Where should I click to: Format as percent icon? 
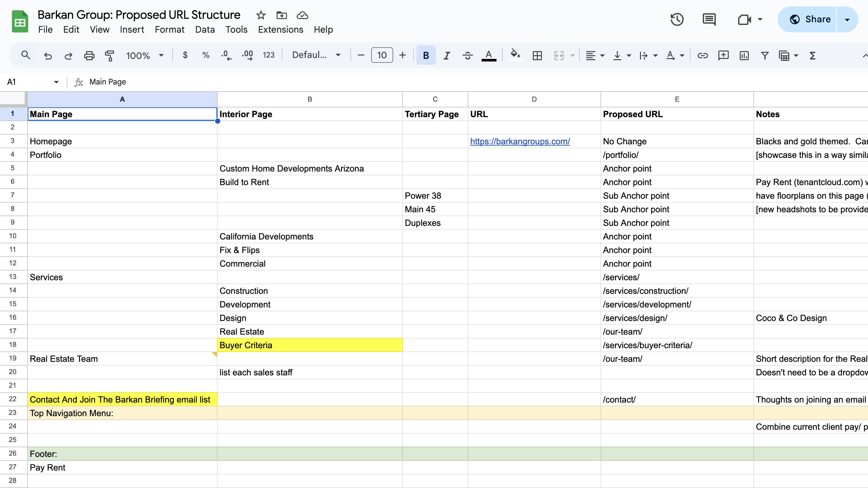coord(206,55)
